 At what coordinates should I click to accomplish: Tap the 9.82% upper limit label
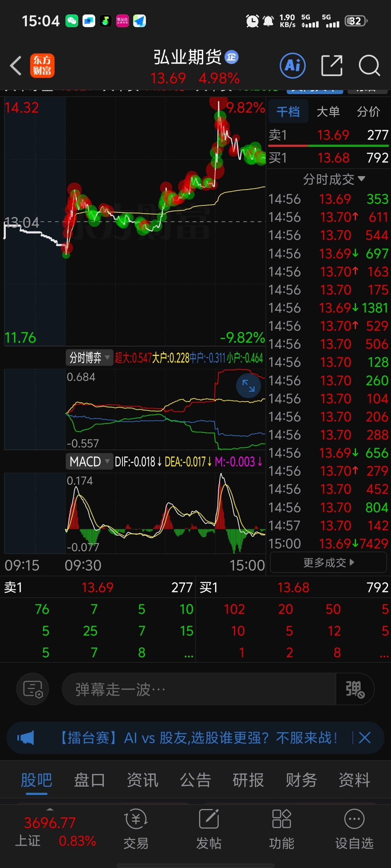[245, 108]
